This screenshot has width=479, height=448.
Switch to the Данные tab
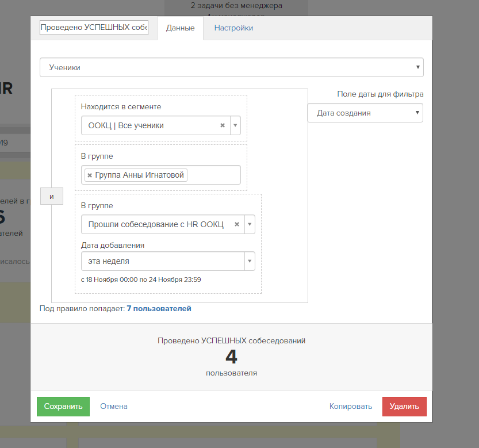[x=180, y=28]
